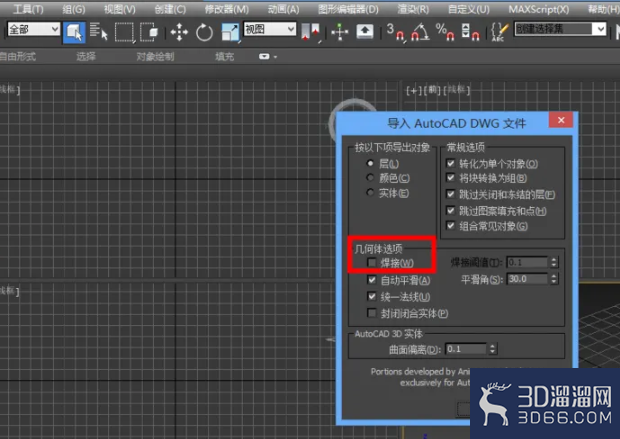Select the Scale tool
Image resolution: width=620 pixels, height=439 pixels.
(x=230, y=32)
